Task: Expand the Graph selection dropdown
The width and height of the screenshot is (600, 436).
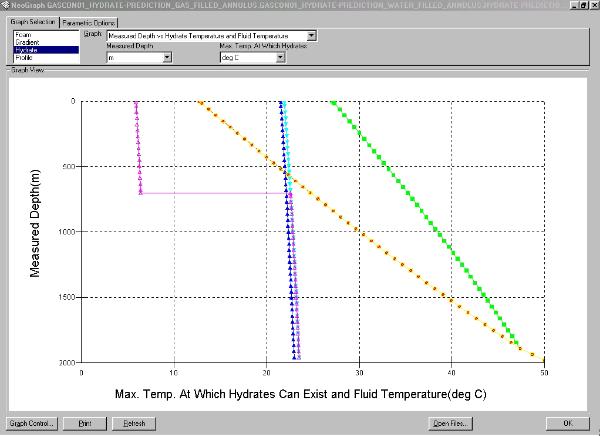Action: pos(312,36)
